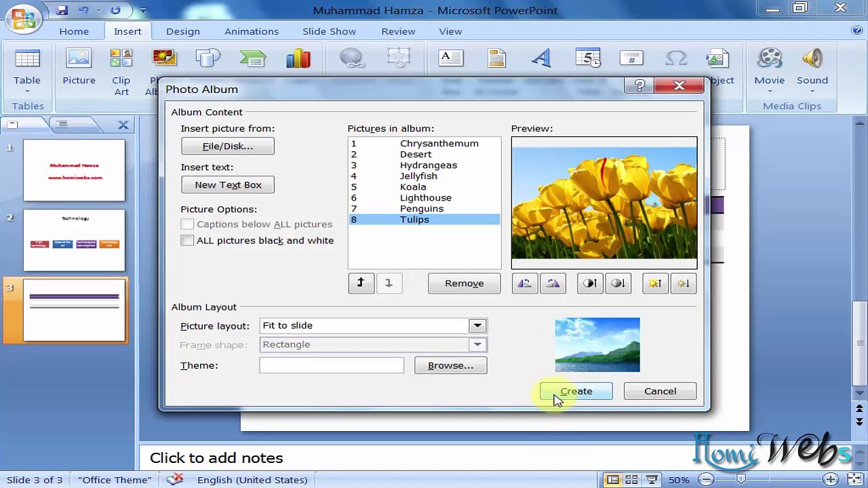This screenshot has width=868, height=488.
Task: Click the Save icon in quick access toolbar
Action: tap(62, 10)
